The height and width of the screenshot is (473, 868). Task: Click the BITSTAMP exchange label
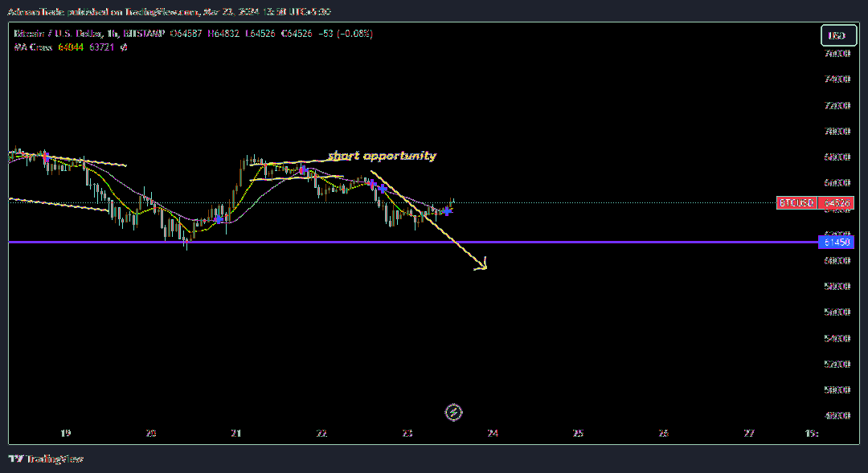(x=144, y=34)
